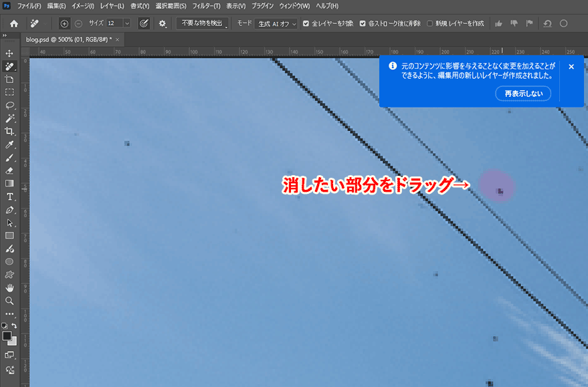Activate the Lasso tool
This screenshot has height=387, width=588.
tap(9, 105)
